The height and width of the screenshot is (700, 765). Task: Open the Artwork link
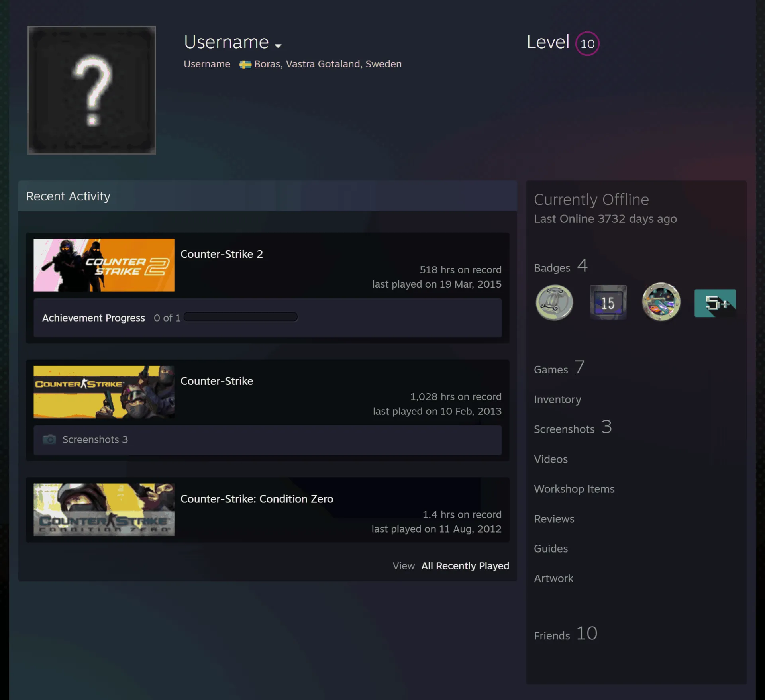pyautogui.click(x=553, y=578)
